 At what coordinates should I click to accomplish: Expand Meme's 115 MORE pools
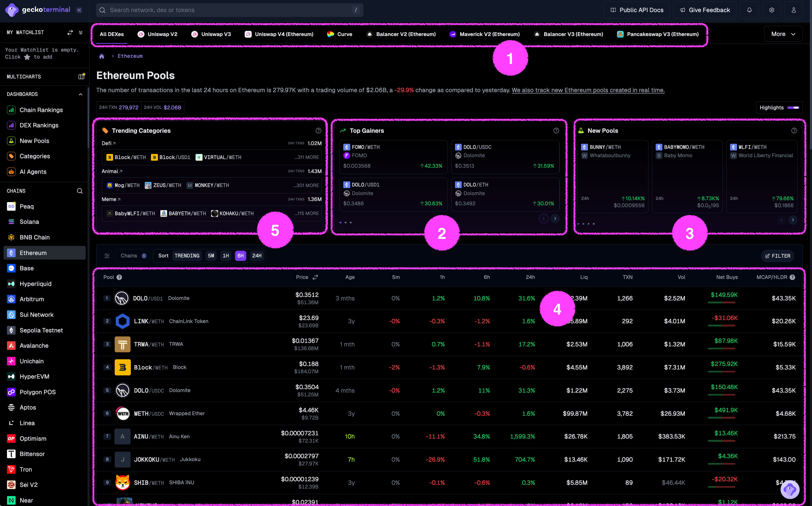(x=307, y=214)
